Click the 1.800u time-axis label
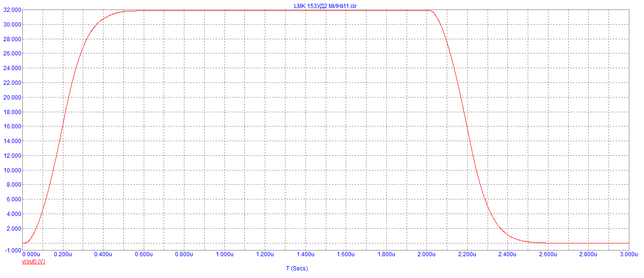The image size is (644, 278). 386,255
